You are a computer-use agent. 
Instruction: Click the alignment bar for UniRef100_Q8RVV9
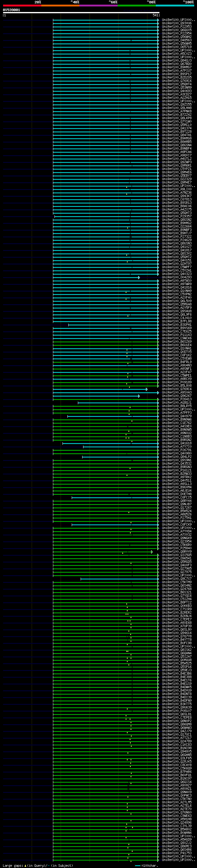tap(103, 552)
